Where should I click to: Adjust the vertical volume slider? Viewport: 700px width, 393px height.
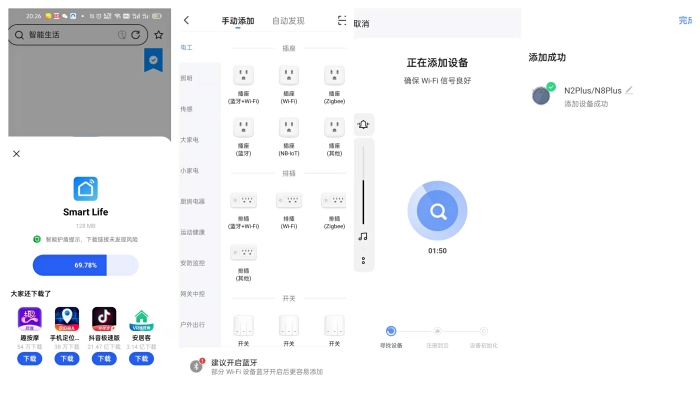(363, 185)
